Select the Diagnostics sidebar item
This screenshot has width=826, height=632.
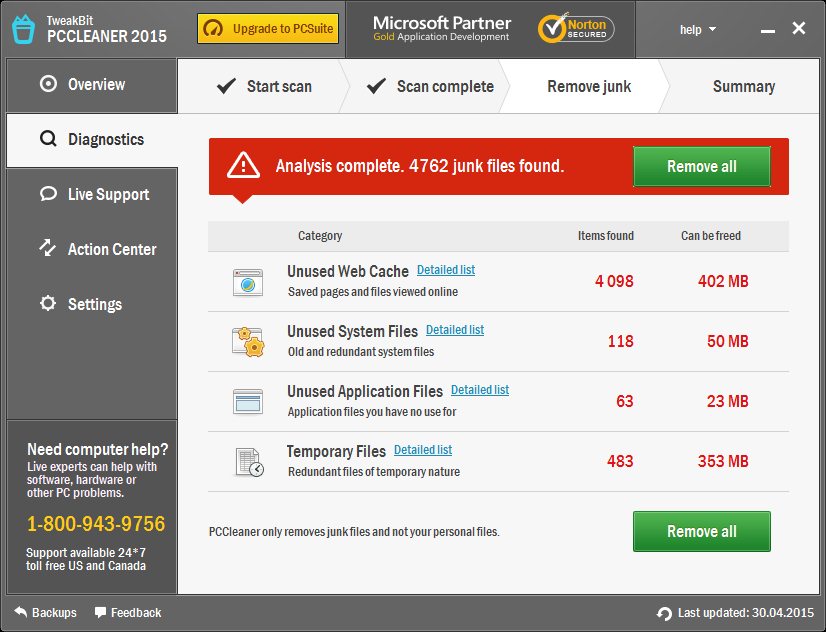point(92,140)
